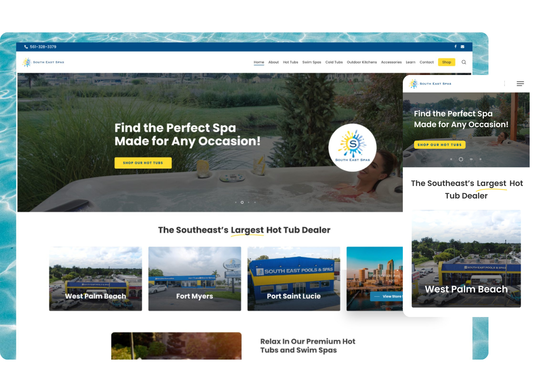This screenshot has height=392, width=535.
Task: Click the mobile South East Spas logo
Action: 430,84
